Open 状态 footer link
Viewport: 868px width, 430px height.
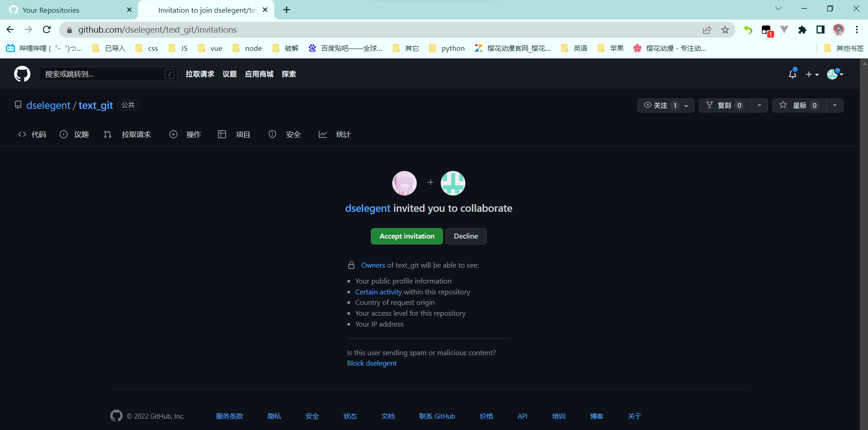click(x=350, y=416)
